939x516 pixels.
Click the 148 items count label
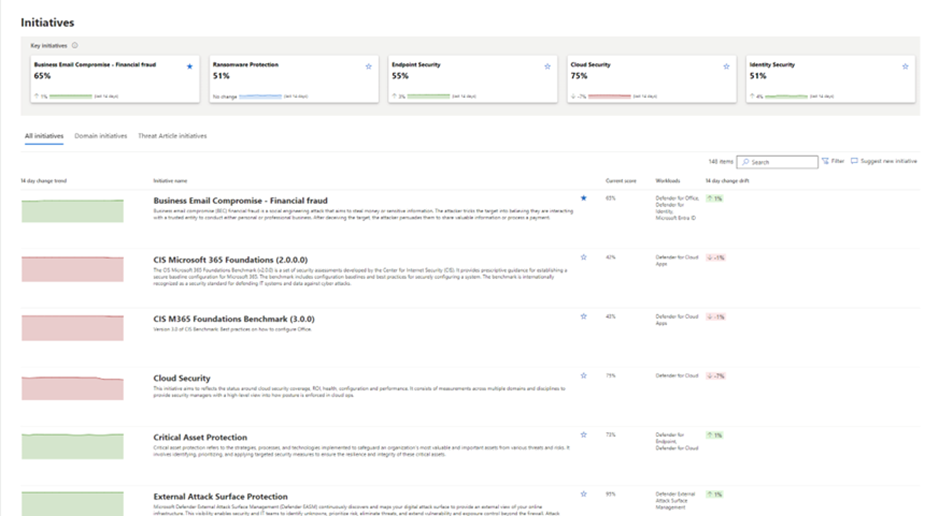coord(720,162)
